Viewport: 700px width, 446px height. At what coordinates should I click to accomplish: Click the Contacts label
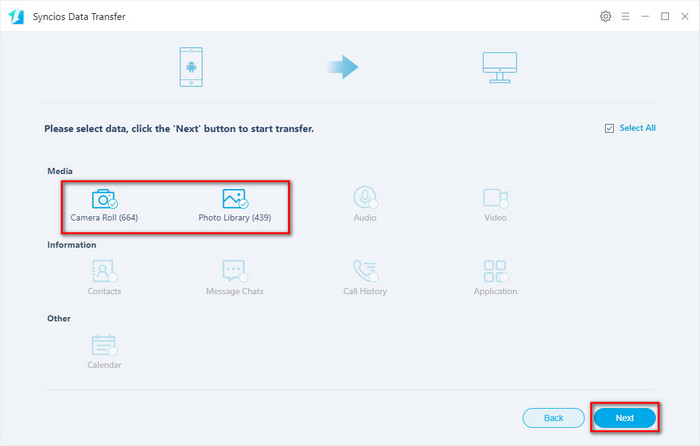click(104, 292)
